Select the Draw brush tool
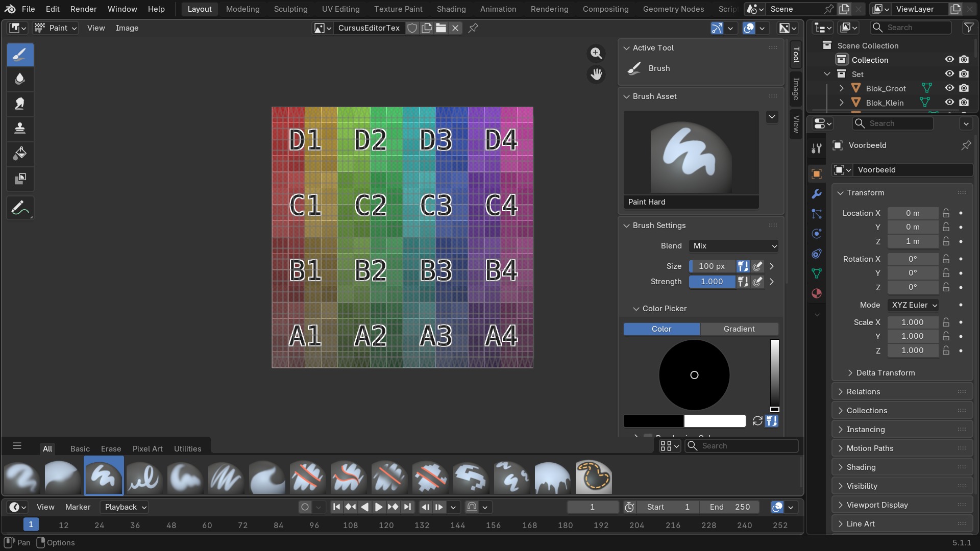980x551 pixels. 20,55
